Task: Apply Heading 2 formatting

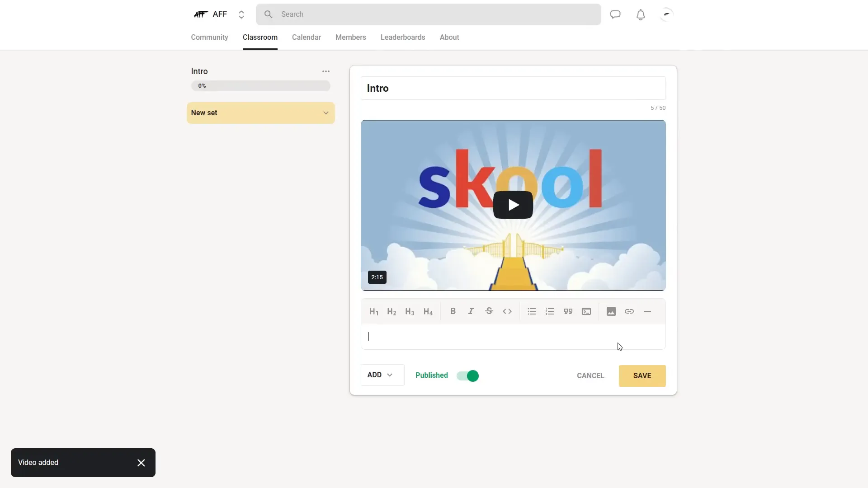Action: (x=392, y=312)
